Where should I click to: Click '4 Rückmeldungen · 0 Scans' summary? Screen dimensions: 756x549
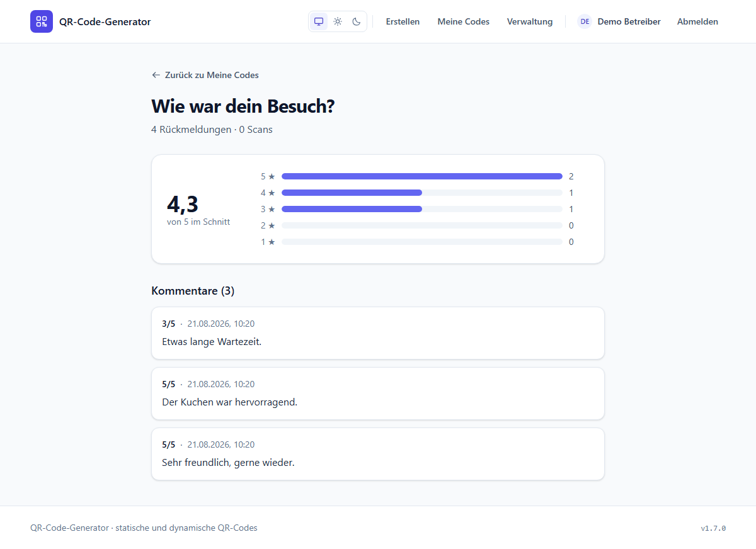(x=212, y=130)
